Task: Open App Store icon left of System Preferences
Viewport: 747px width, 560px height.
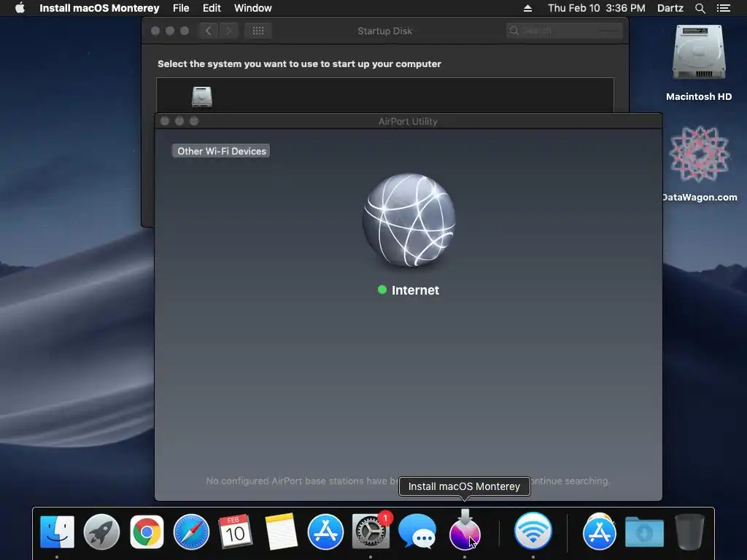Action: 325,532
